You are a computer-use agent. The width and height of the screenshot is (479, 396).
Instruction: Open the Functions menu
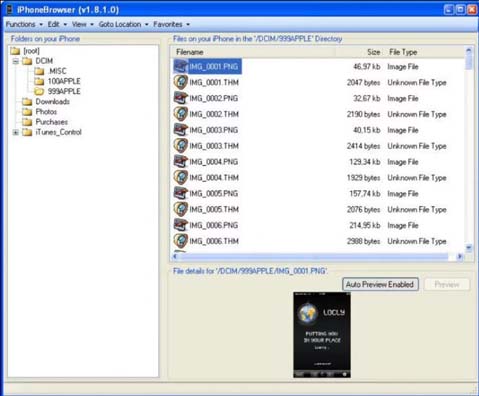(24, 24)
